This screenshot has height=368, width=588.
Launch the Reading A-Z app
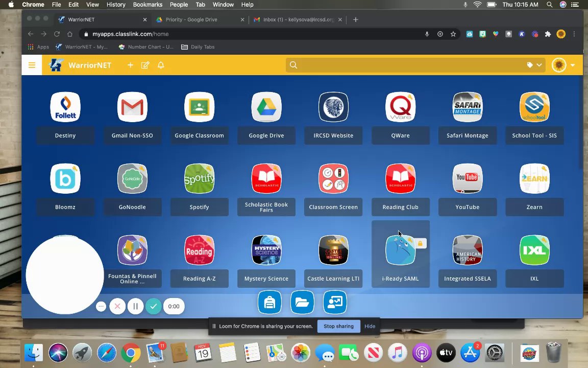(199, 250)
